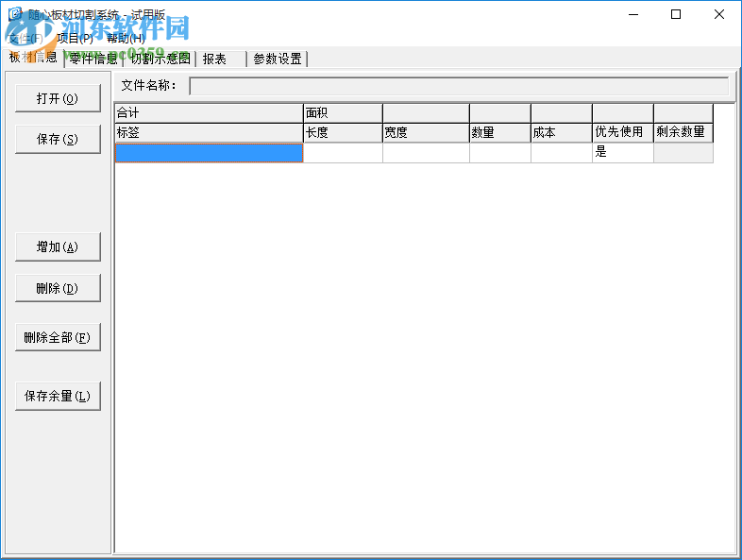The image size is (742, 560).
Task: Click the 宽度 column header
Action: coord(426,133)
